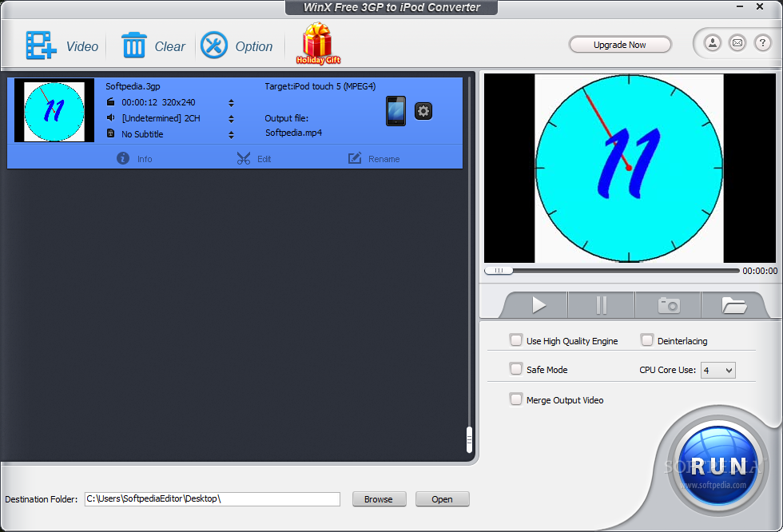Click the Clear trash can icon
This screenshot has height=532, width=783.
pyautogui.click(x=134, y=46)
